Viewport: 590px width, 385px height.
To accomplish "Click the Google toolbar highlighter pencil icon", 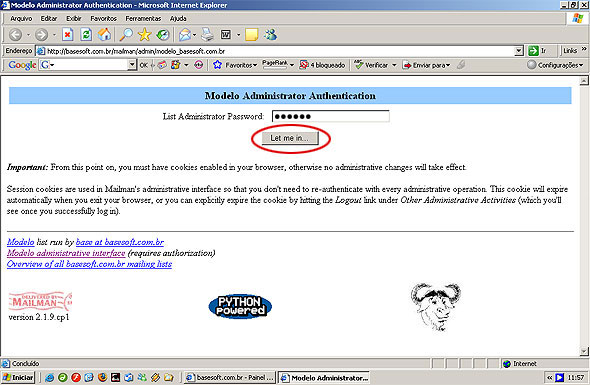I will (461, 65).
